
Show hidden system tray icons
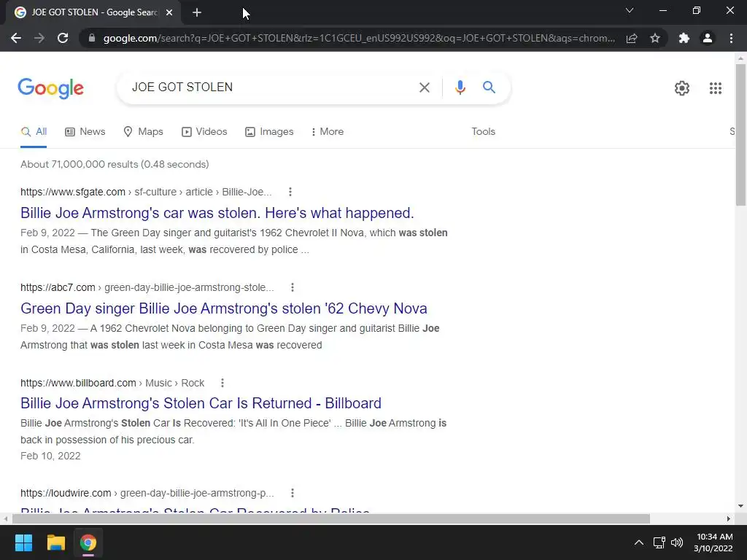(x=639, y=542)
